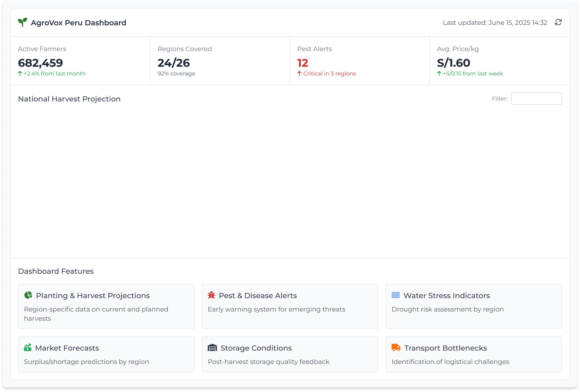Open the Planting & Harvest Projections card

(106, 306)
